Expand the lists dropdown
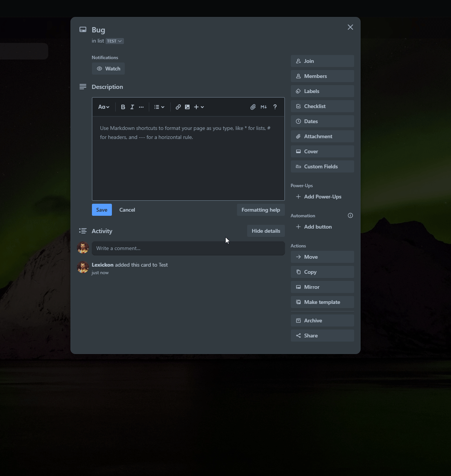451x476 pixels. [x=159, y=107]
